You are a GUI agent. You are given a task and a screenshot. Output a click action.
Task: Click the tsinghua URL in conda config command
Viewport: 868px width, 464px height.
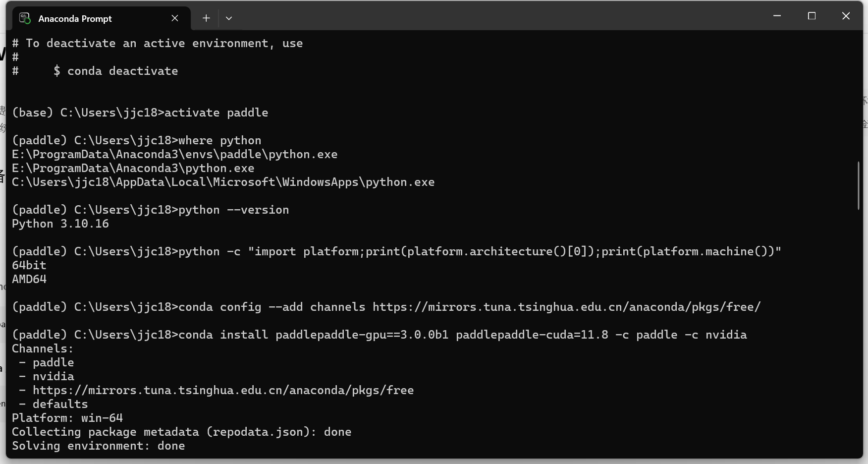click(566, 307)
